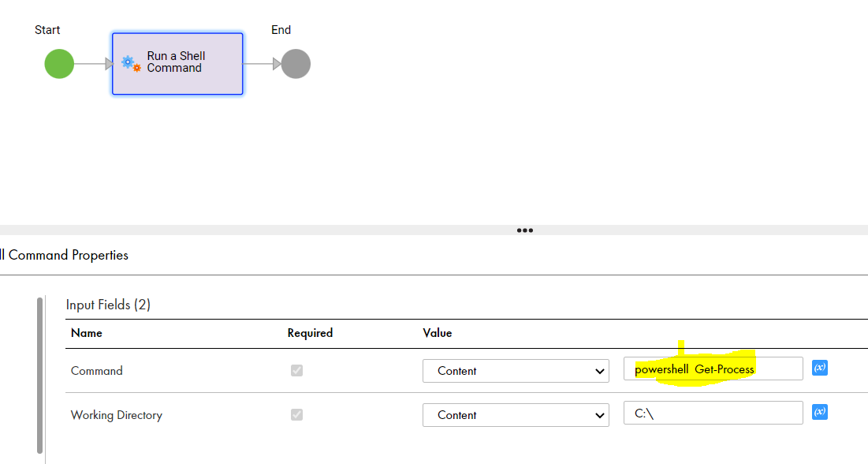Click the Working Directory value field C:\
The width and height of the screenshot is (868, 464).
[x=713, y=413]
